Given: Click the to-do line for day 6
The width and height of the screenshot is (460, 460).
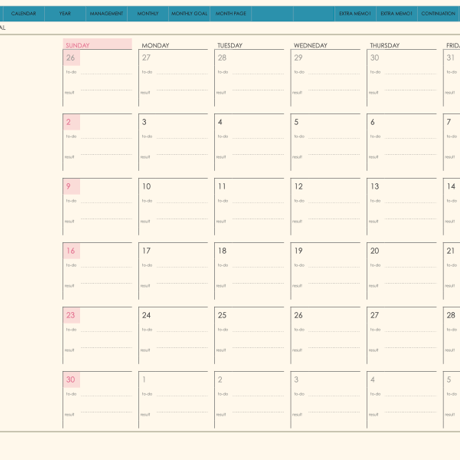Looking at the screenshot, I should [411, 138].
